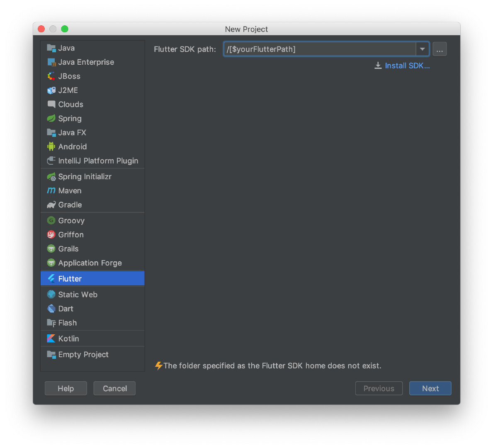
Task: Click the lightning warning icon
Action: coord(158,365)
